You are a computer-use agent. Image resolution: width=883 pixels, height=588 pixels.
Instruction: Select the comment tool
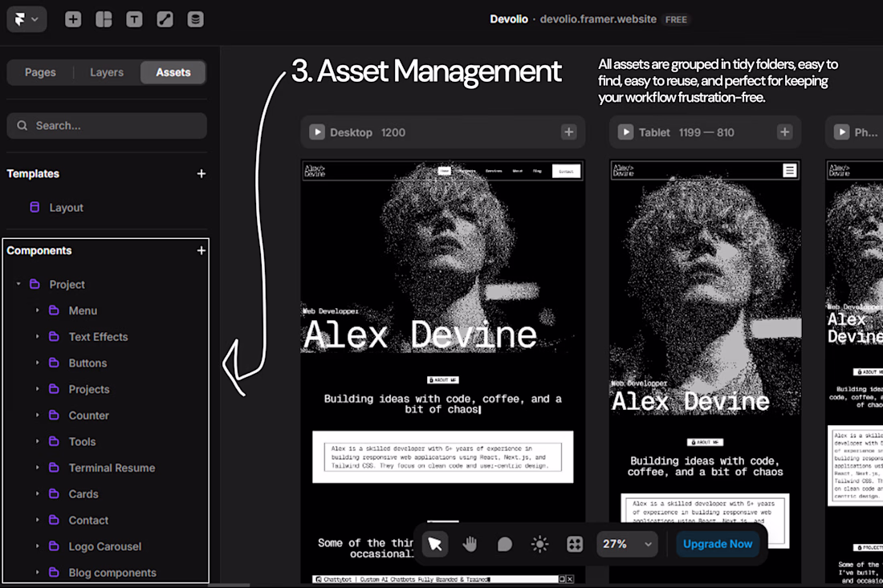505,544
